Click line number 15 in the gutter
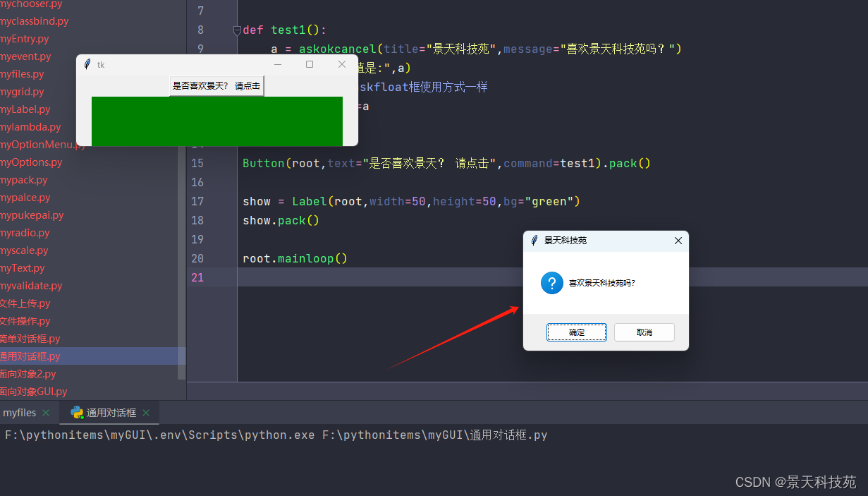 197,163
